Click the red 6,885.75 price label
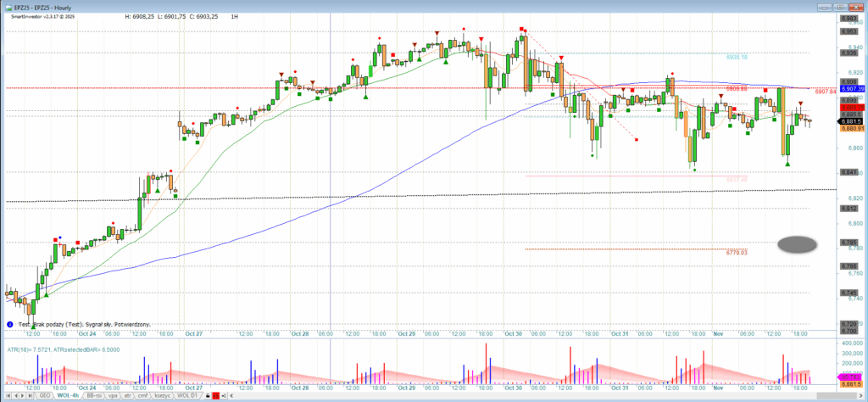Screen dimensions: 868x402 coord(851,109)
